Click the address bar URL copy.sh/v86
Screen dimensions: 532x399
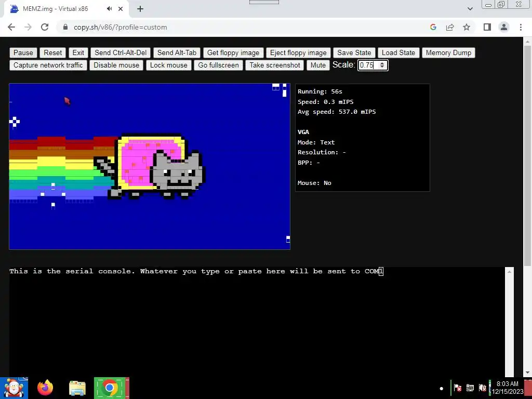point(120,27)
